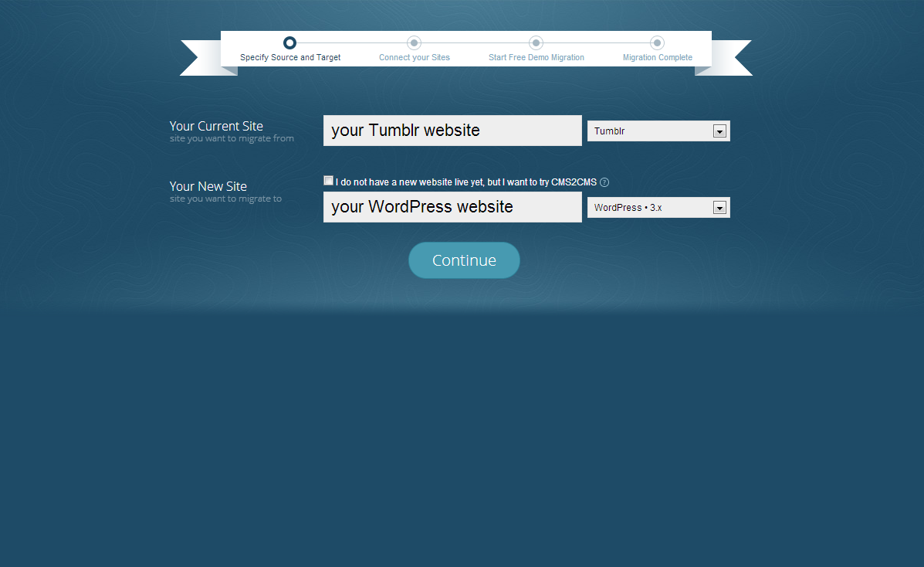Click the 'Your Current Site' heading text
This screenshot has width=924, height=567.
click(x=216, y=126)
